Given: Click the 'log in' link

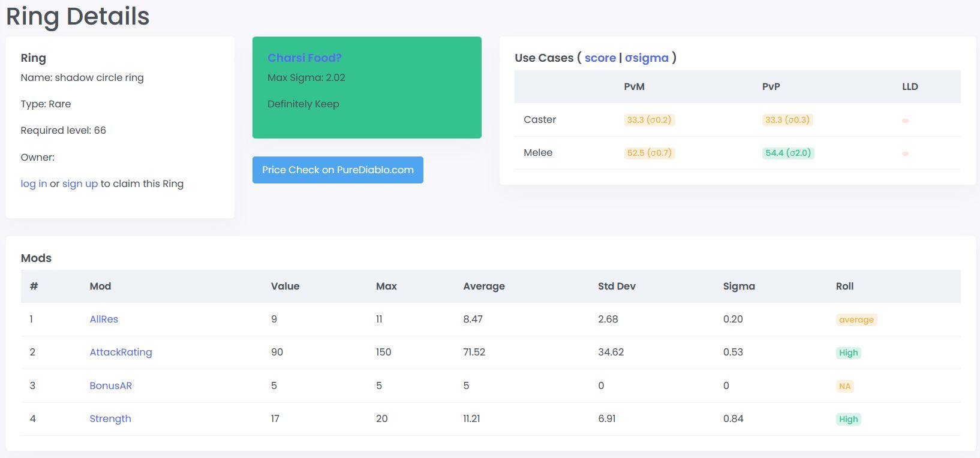Looking at the screenshot, I should click(x=34, y=183).
